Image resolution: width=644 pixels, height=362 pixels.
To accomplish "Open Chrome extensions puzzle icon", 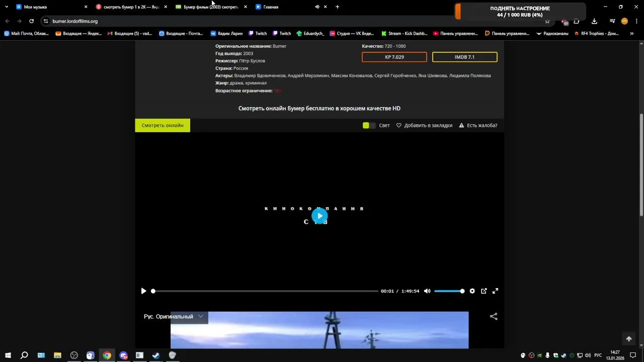I will pyautogui.click(x=577, y=21).
